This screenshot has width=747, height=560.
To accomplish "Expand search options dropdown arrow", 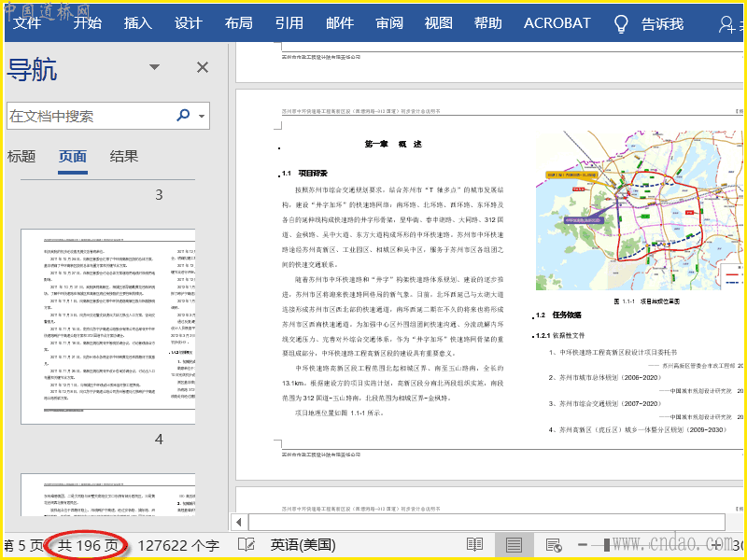I will [202, 117].
